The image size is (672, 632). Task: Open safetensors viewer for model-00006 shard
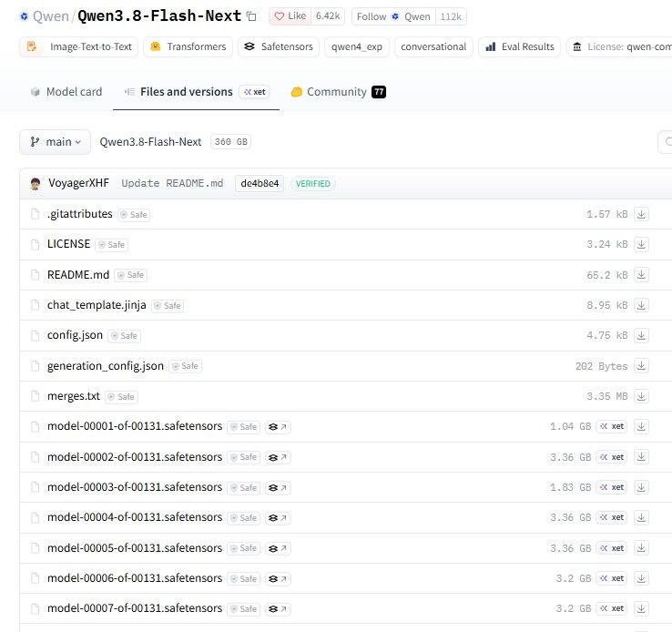(278, 578)
